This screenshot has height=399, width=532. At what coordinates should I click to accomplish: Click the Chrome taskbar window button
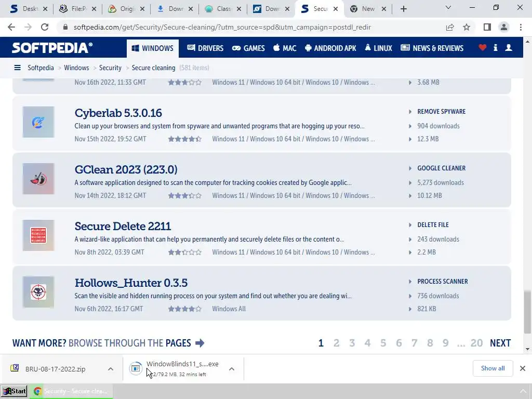point(71,391)
